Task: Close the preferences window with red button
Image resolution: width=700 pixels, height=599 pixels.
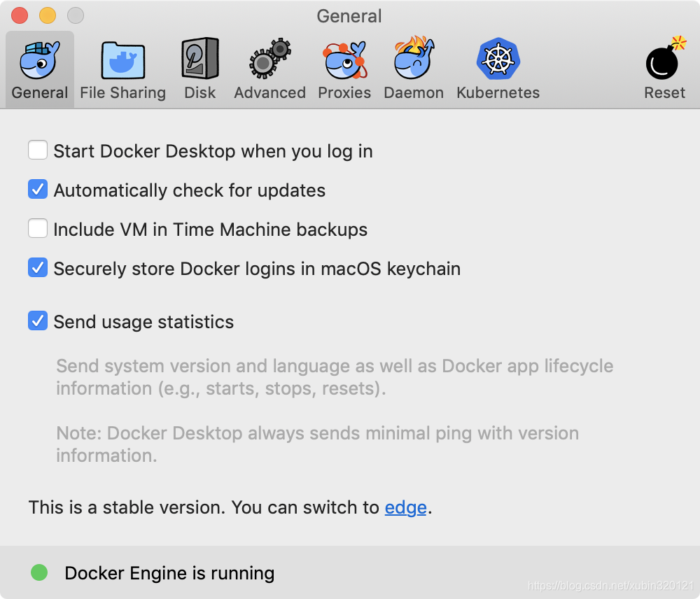Action: click(20, 15)
